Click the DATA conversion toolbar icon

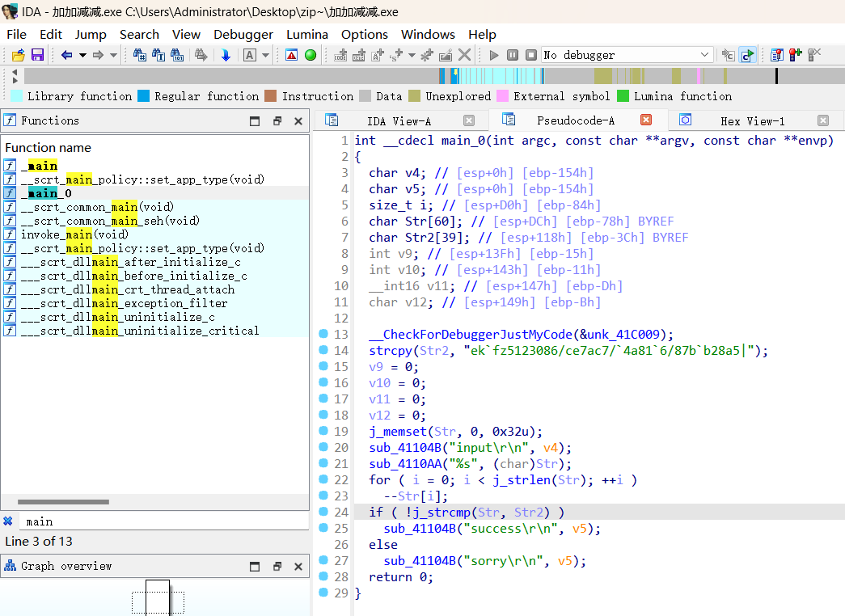click(359, 55)
